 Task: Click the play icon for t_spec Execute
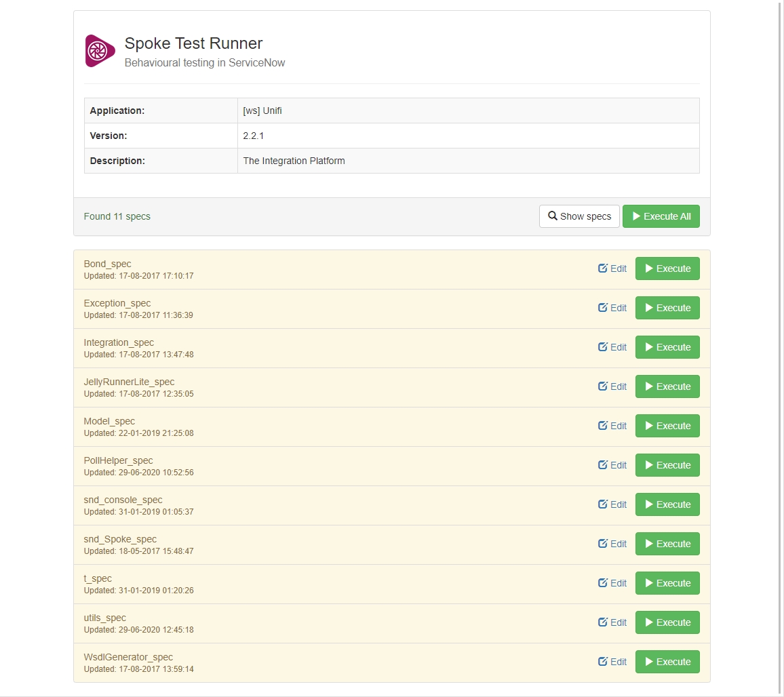(x=649, y=583)
